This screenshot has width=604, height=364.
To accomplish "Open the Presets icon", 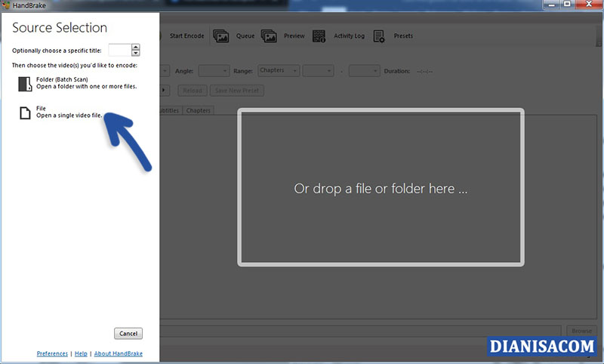I will coord(379,36).
